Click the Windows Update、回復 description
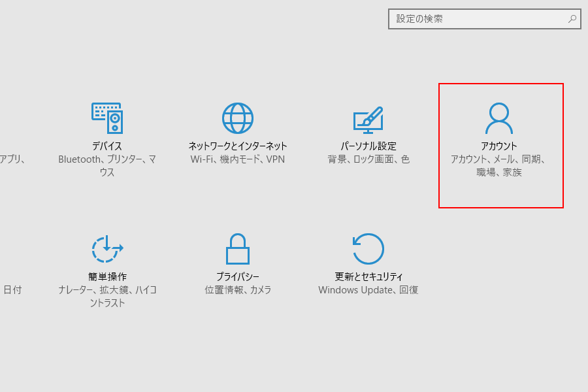Image resolution: width=588 pixels, height=392 pixels. tap(368, 290)
